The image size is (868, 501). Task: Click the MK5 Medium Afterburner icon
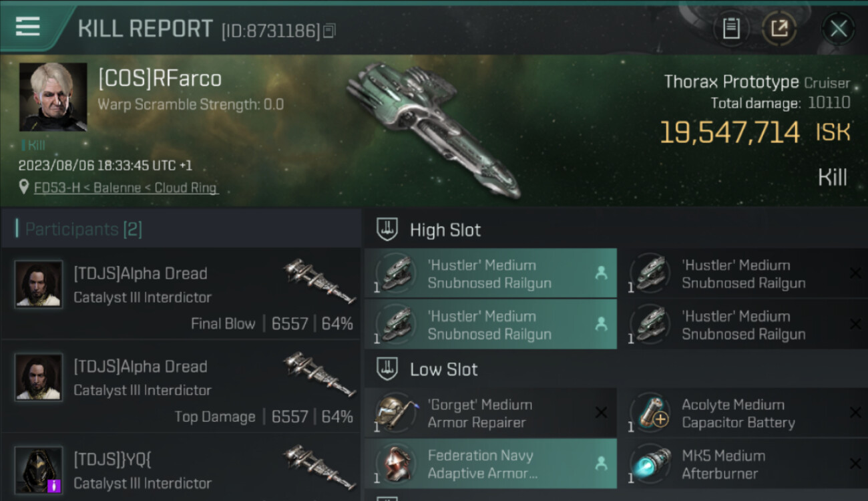pyautogui.click(x=650, y=464)
